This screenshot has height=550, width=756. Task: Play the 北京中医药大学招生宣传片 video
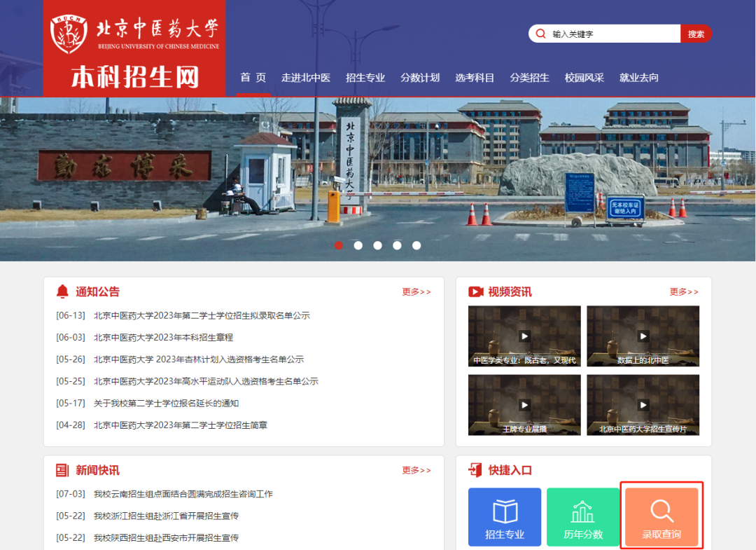643,405
